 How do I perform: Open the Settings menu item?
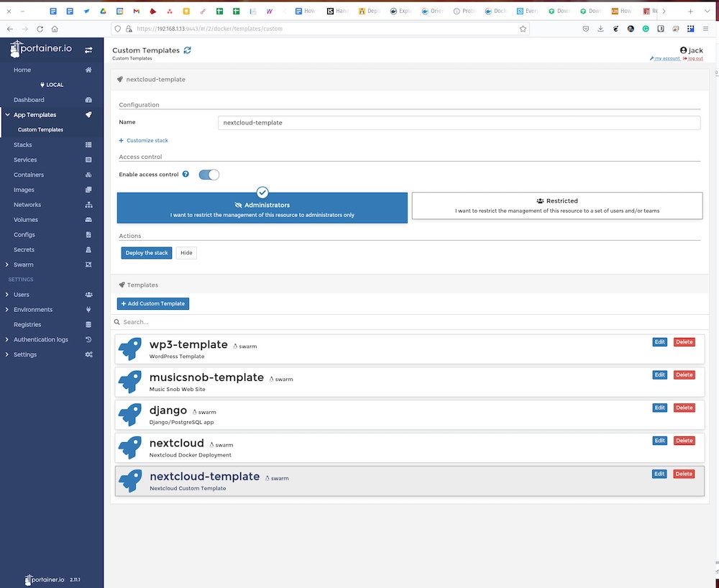[x=25, y=354]
